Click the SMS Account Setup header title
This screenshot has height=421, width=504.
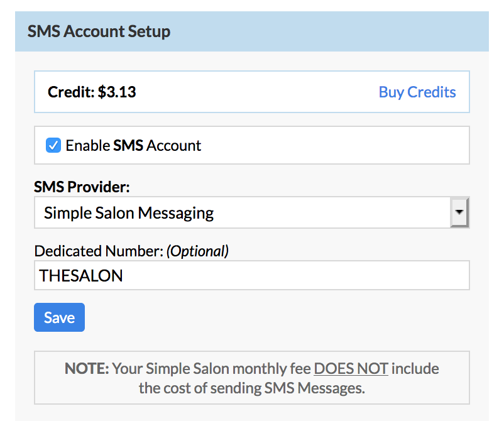tap(99, 31)
